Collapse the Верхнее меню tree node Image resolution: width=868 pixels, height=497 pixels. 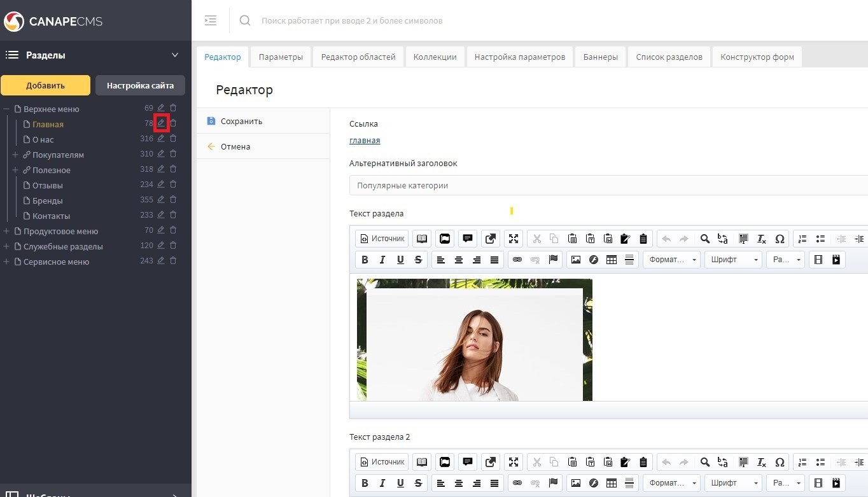coord(6,109)
